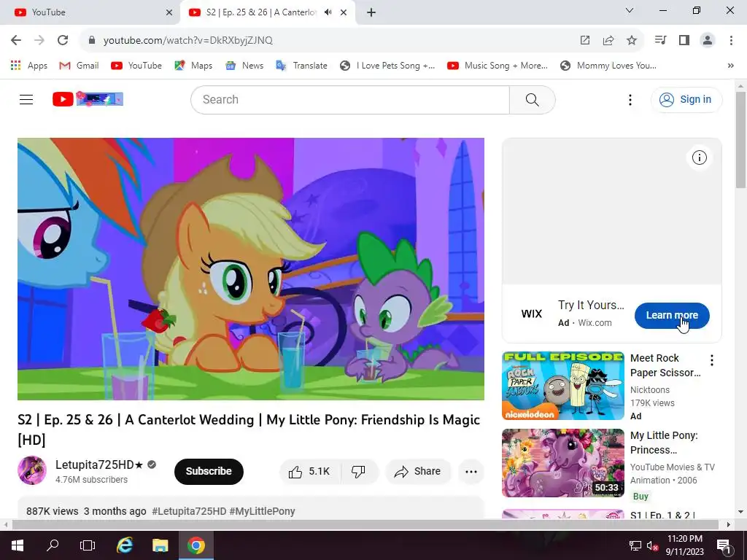The width and height of the screenshot is (747, 560).
Task: Open I Love Pets Song bookmark
Action: pos(387,66)
